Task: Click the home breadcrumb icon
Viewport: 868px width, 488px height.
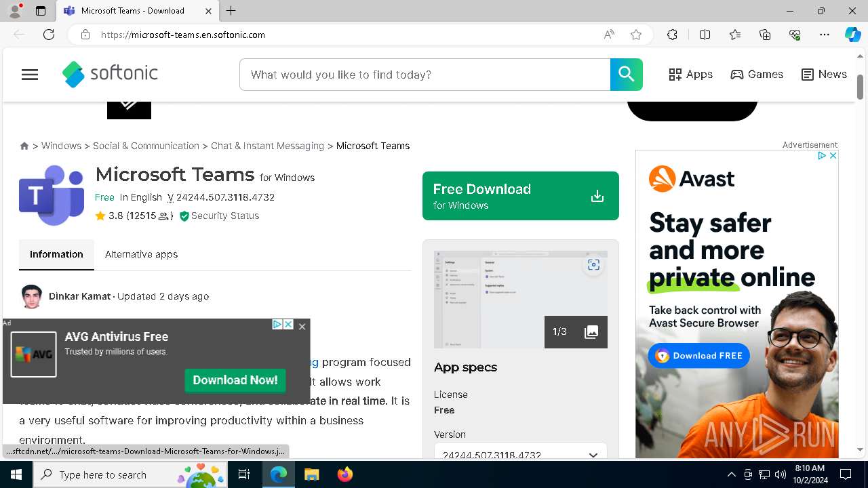Action: pyautogui.click(x=24, y=146)
